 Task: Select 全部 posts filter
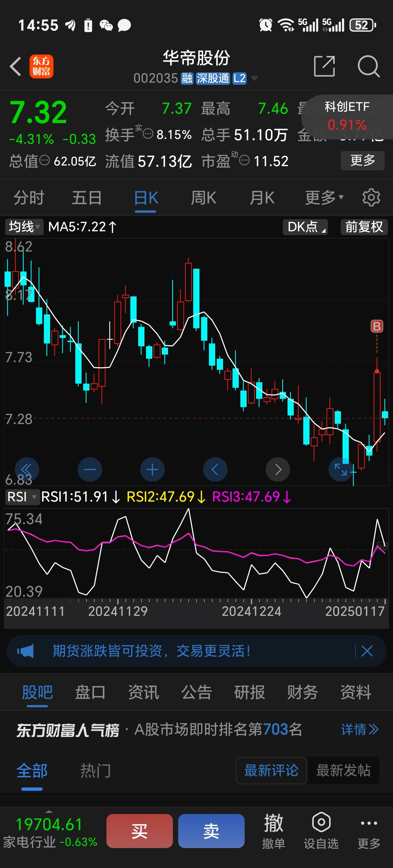pyautogui.click(x=32, y=771)
